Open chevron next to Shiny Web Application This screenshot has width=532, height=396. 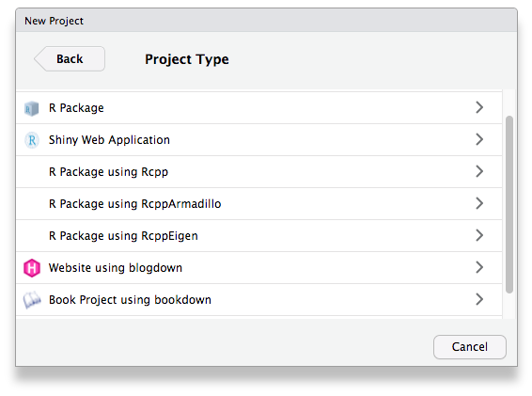coord(479,139)
